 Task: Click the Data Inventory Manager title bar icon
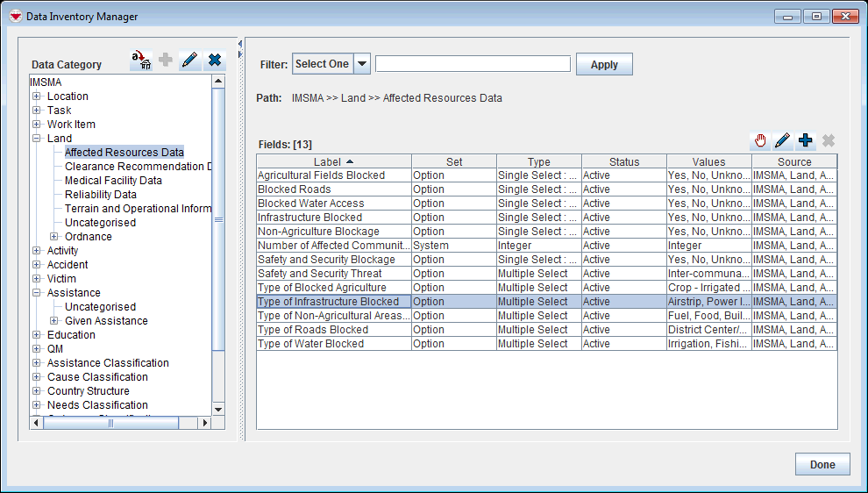pyautogui.click(x=15, y=17)
